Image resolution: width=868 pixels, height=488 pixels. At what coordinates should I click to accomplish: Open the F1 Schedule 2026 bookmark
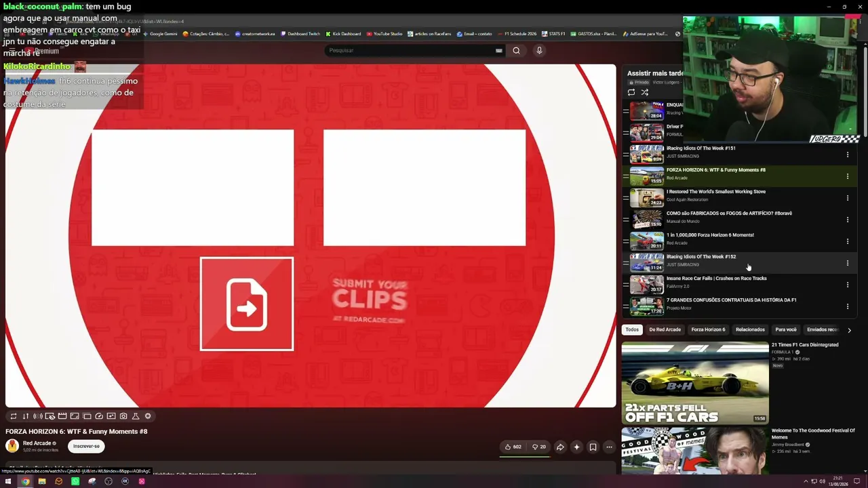517,34
